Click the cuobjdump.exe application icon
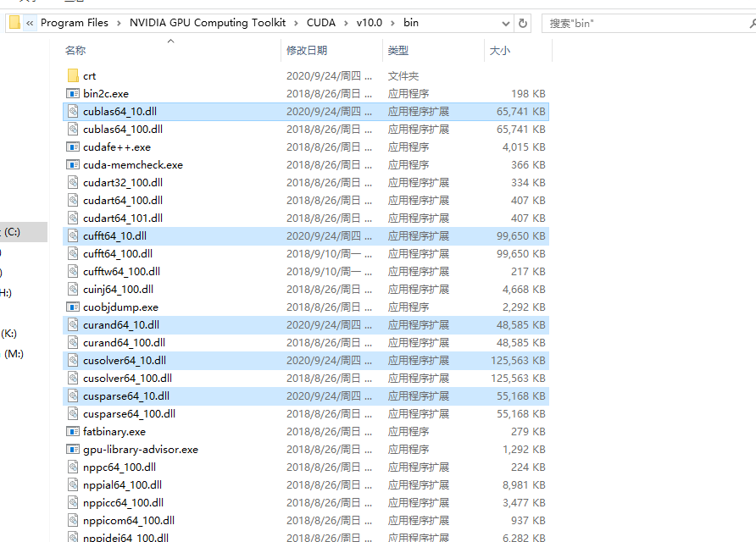 [73, 307]
